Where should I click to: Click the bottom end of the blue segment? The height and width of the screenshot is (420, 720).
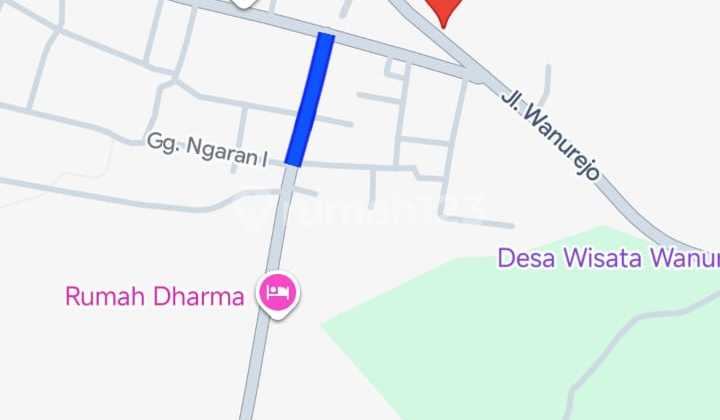(294, 161)
